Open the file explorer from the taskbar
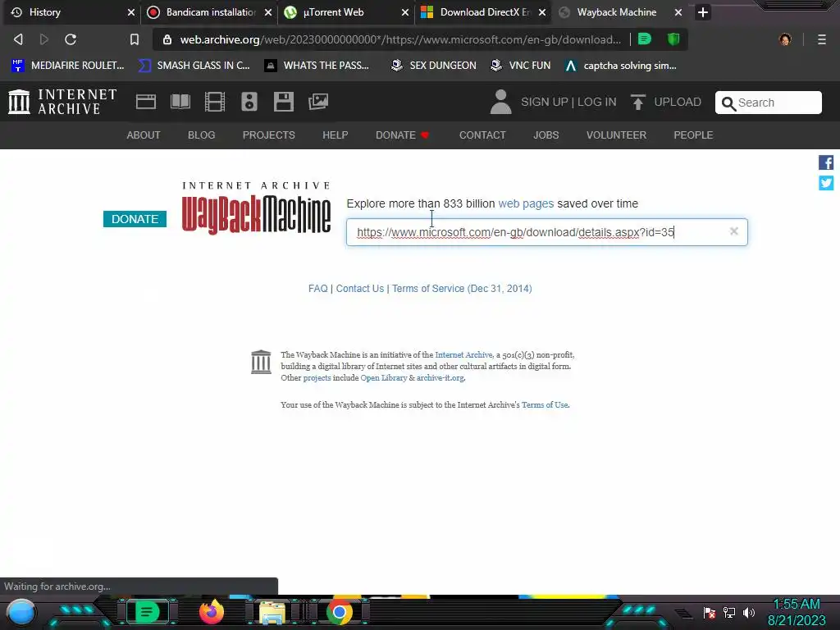The image size is (840, 630). [x=272, y=613]
